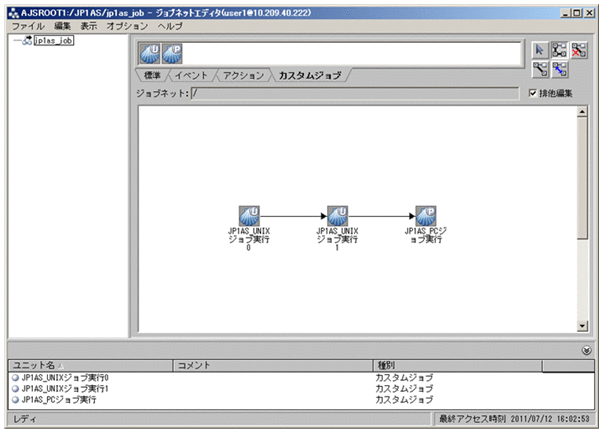Collapse the list pane with double-chevron button
Viewport: 603px width, 433px height.
(x=586, y=350)
